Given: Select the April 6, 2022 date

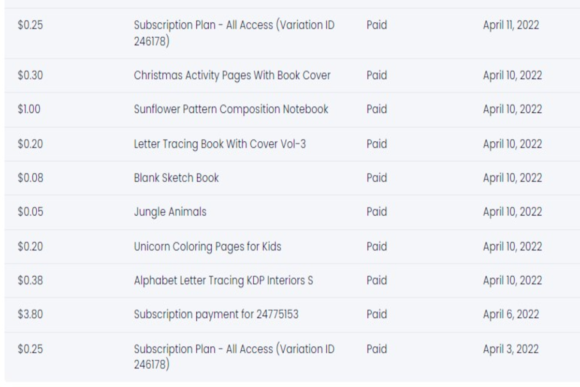Looking at the screenshot, I should 511,314.
